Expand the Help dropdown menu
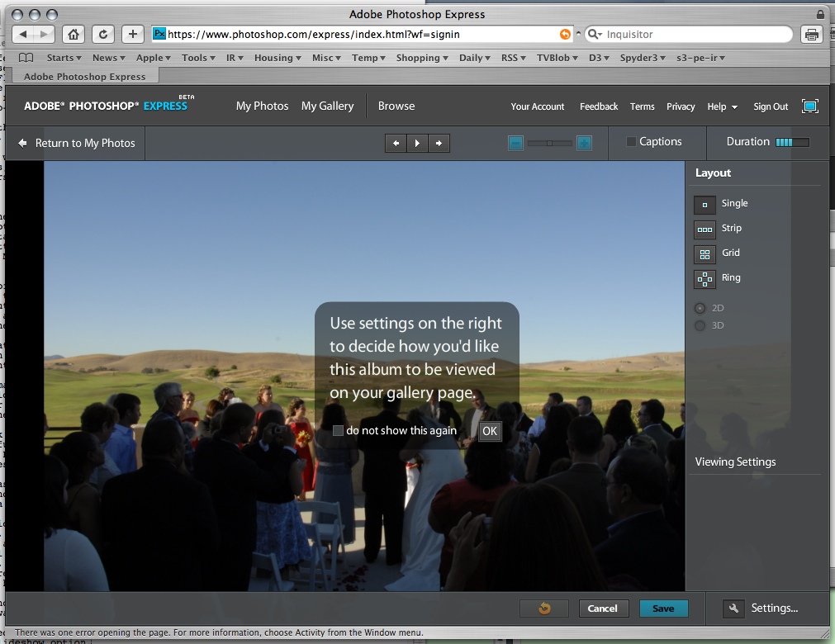 (722, 107)
